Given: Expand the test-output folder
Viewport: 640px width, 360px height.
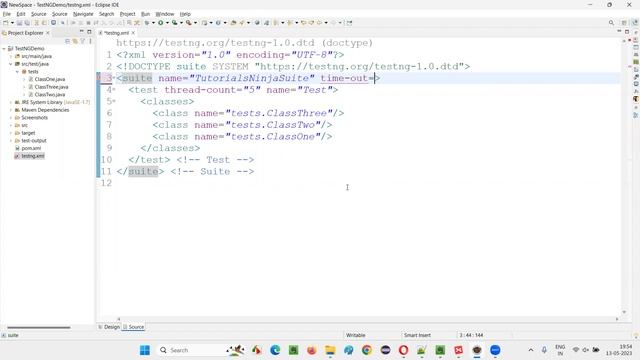Looking at the screenshot, I should click(11, 141).
